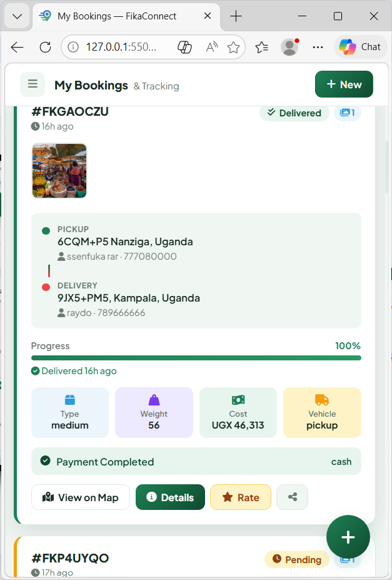The width and height of the screenshot is (392, 580).
Task: Open the favorites list panel
Action: coord(262,46)
